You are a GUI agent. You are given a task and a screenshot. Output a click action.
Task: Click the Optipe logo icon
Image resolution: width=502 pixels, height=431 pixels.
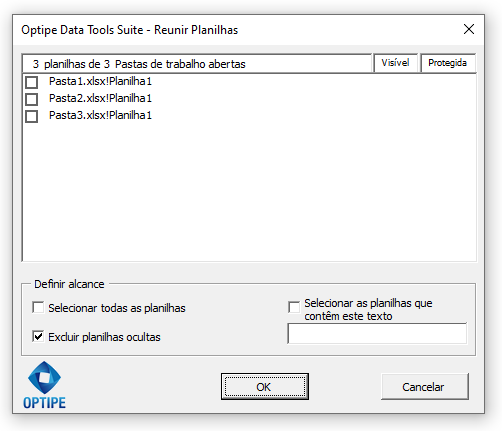tap(44, 385)
